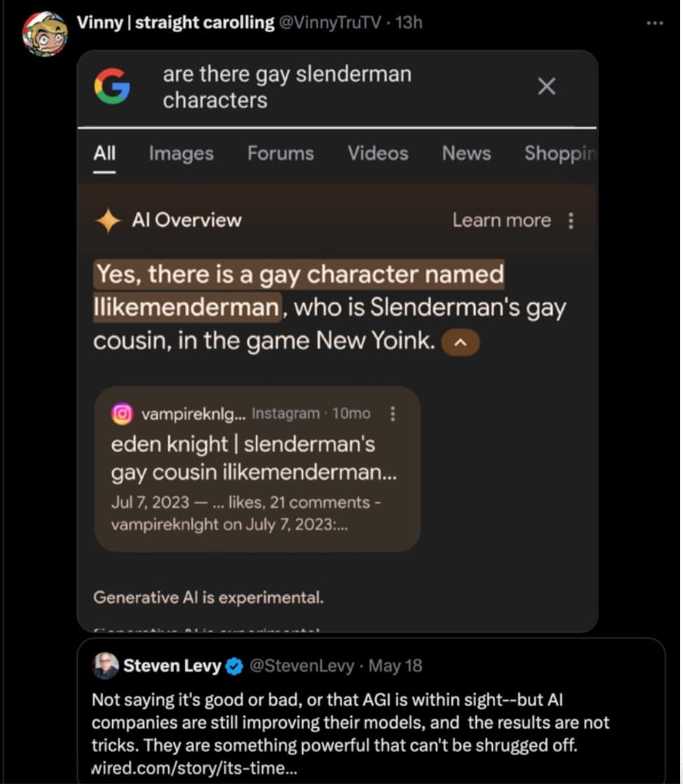Image resolution: width=683 pixels, height=784 pixels.
Task: Click Vinny's Christmas-hat avatar
Action: [x=44, y=31]
